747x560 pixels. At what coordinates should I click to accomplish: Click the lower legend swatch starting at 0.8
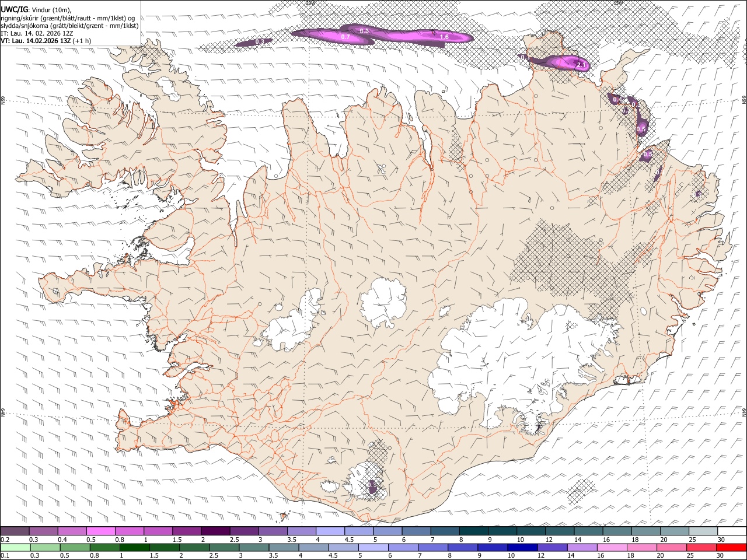pos(104,547)
